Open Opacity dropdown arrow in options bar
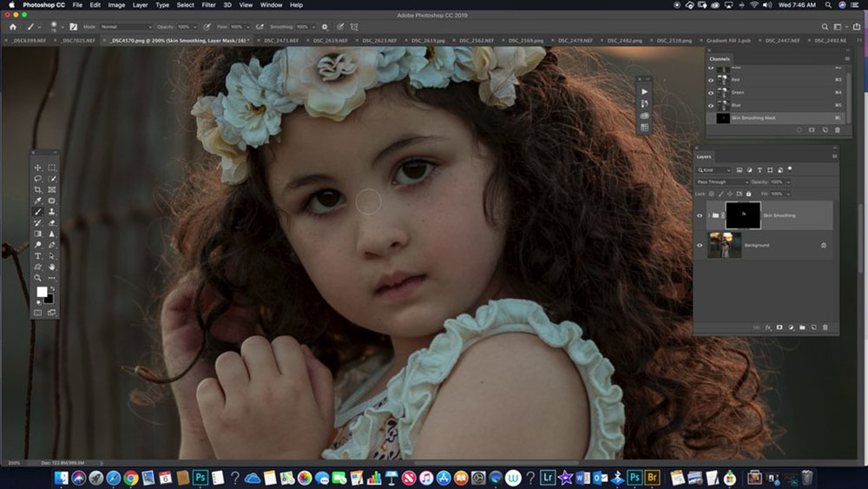The image size is (868, 489). 194,27
